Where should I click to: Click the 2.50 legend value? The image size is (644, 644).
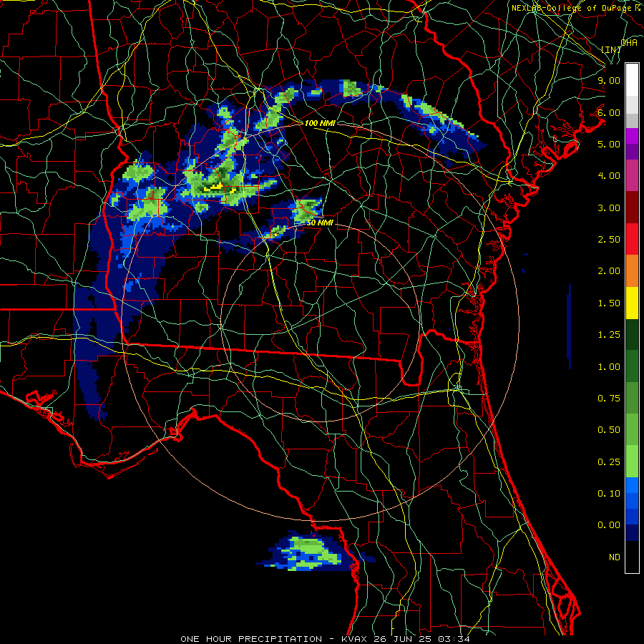(x=609, y=240)
